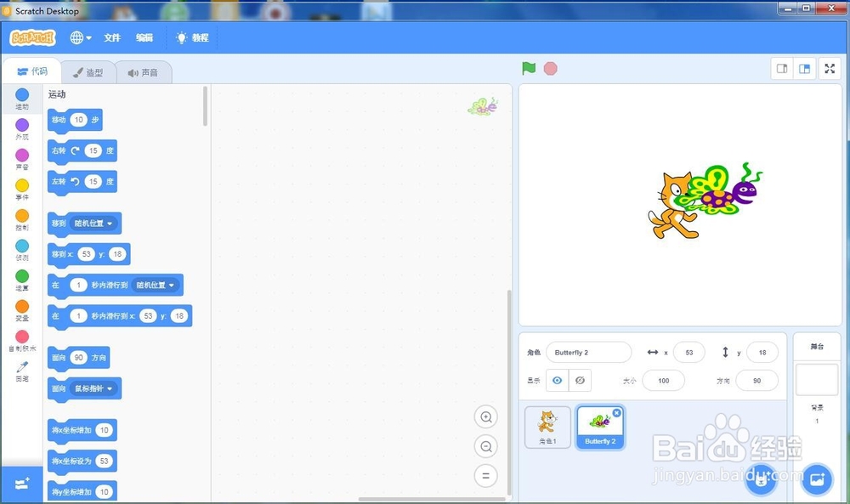
Task: Open the 文件 menu
Action: pos(112,37)
